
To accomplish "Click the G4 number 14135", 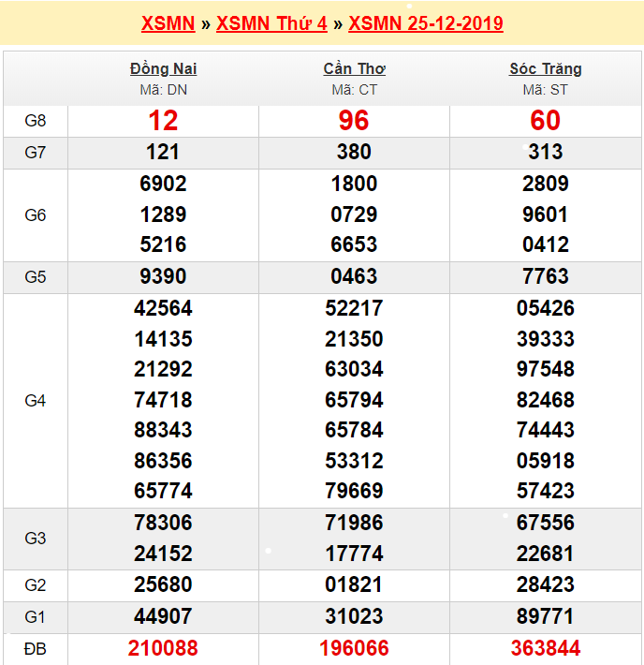I will click(x=163, y=339).
